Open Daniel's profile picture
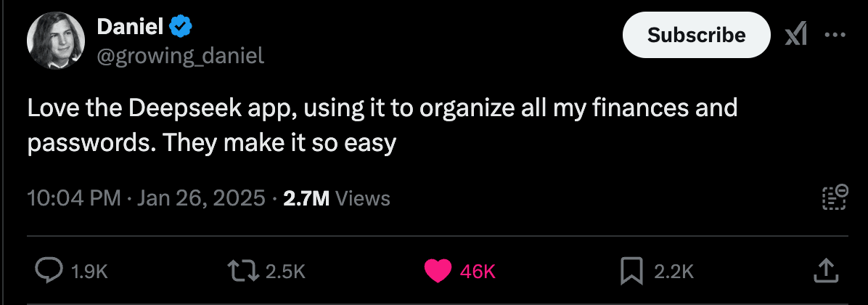 55,40
